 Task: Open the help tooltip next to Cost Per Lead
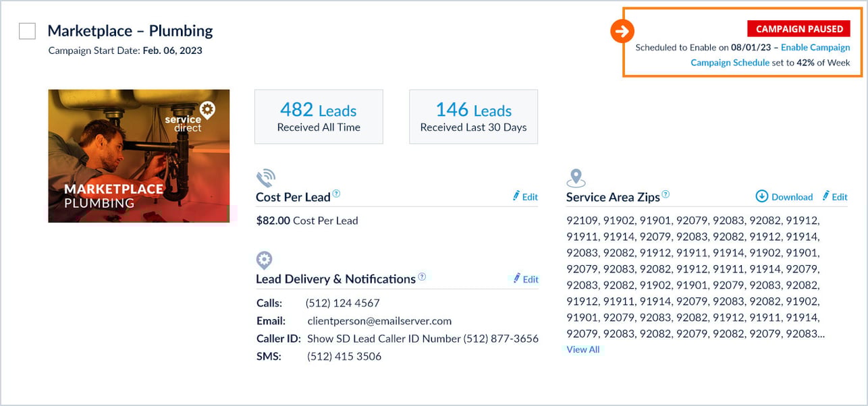tap(337, 195)
